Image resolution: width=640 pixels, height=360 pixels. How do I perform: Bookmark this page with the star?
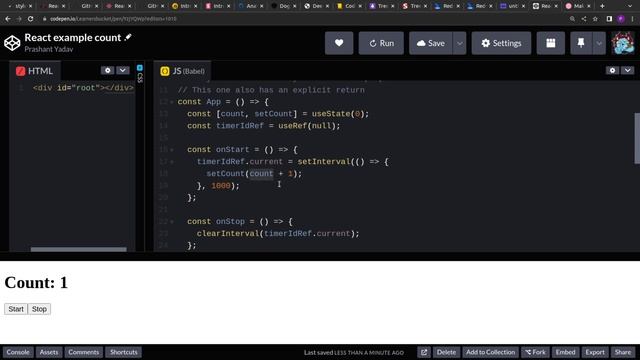tap(596, 19)
